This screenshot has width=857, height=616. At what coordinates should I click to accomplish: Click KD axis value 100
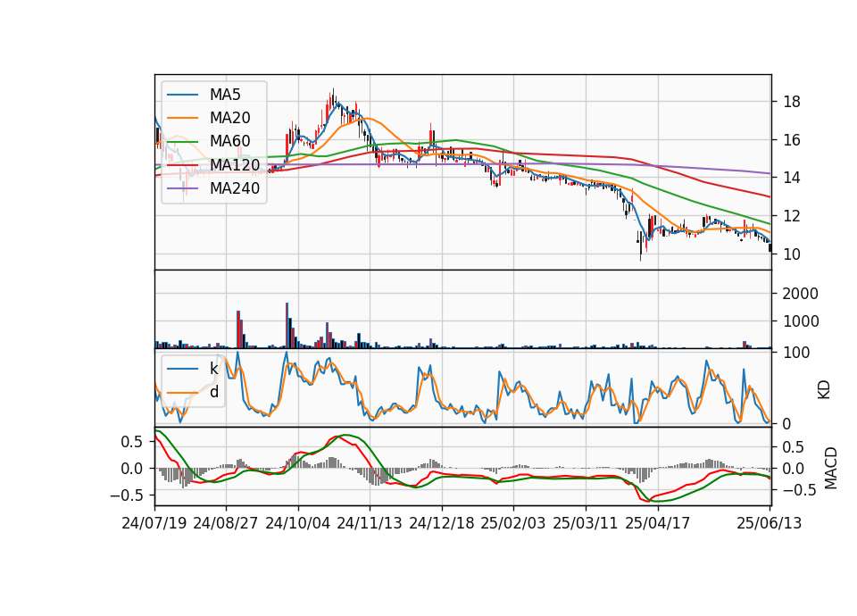pos(796,353)
